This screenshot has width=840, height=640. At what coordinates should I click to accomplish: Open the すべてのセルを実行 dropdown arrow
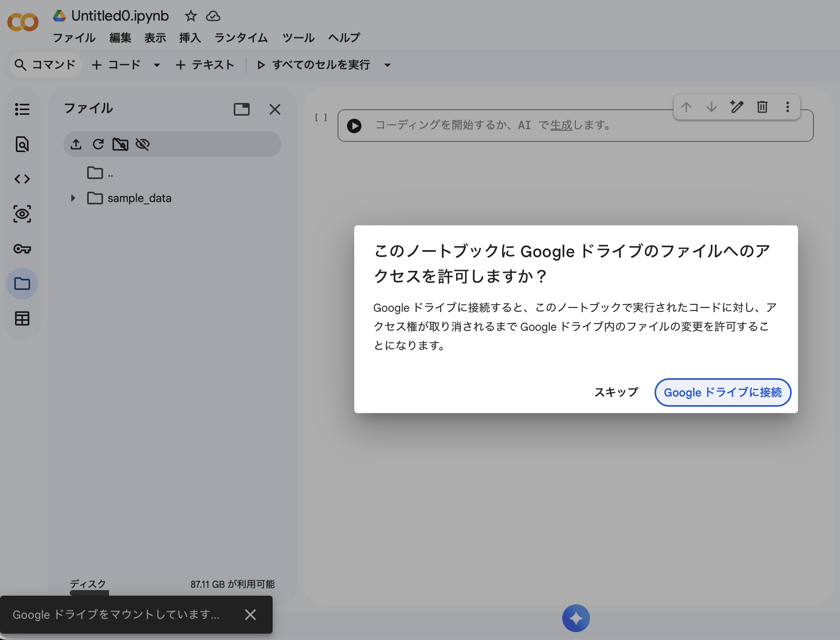point(387,65)
